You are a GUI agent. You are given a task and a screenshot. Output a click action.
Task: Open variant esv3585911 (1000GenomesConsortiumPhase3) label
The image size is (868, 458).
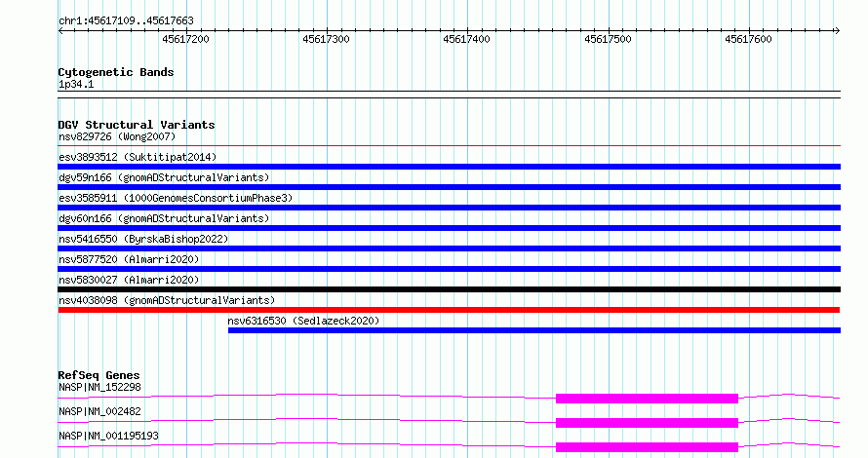(x=176, y=198)
